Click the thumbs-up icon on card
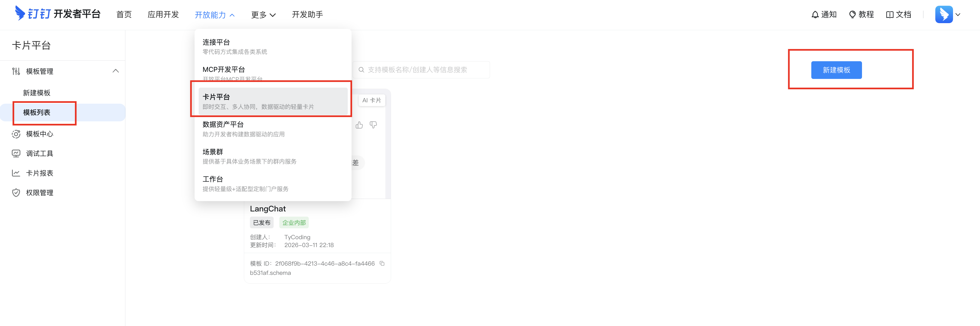980x326 pixels. click(359, 125)
